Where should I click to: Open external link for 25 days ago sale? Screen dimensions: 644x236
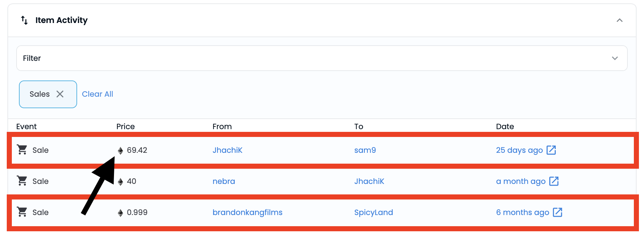[551, 150]
